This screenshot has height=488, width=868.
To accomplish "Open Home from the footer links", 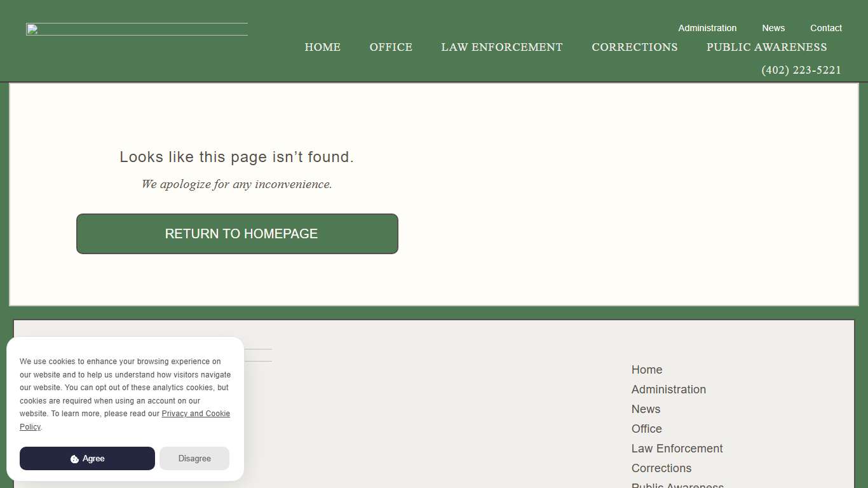I will tap(646, 369).
